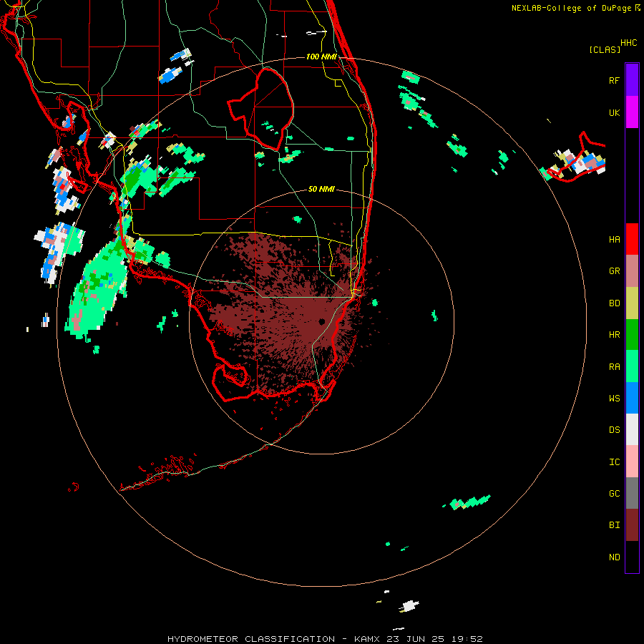The width and height of the screenshot is (644, 644).
Task: Click the "[CLAS]" units label
Action: point(605,50)
